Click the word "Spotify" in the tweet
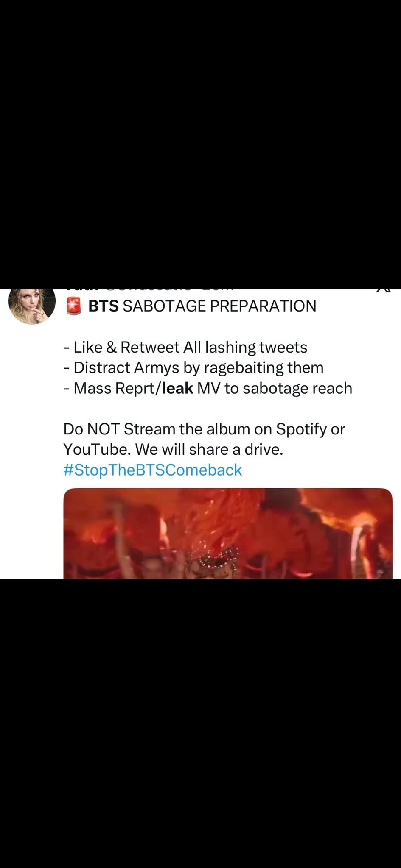 pos(301,429)
